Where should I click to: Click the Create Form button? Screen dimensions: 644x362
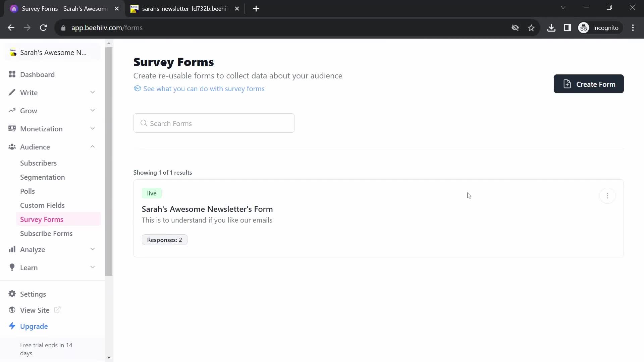[x=590, y=84]
